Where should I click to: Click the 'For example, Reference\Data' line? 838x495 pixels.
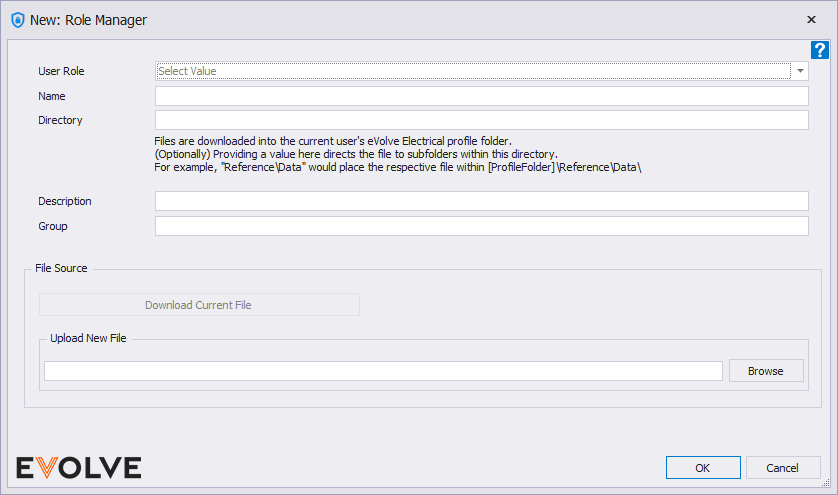point(398,167)
